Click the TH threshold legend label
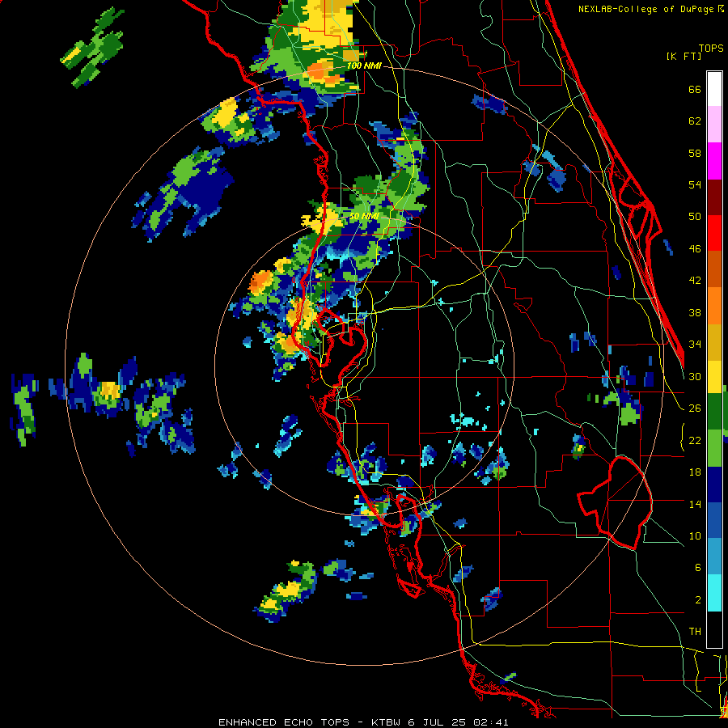This screenshot has width=728, height=728. pos(695,632)
